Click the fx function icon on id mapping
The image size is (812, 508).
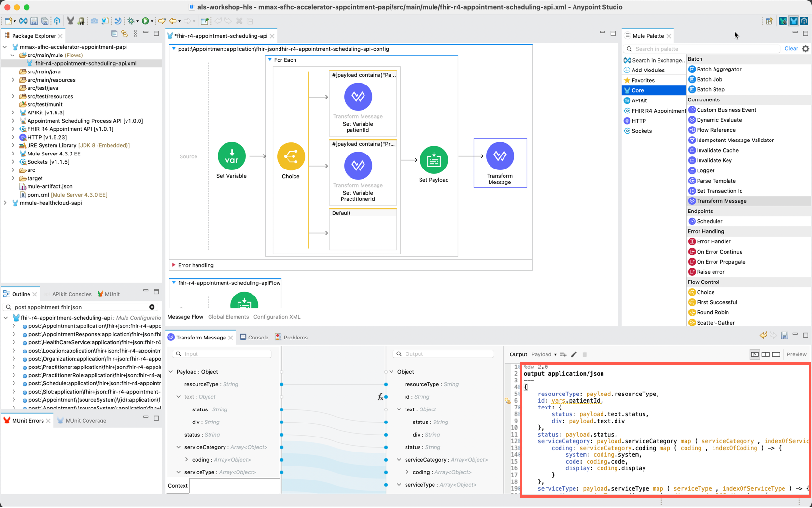coord(380,397)
